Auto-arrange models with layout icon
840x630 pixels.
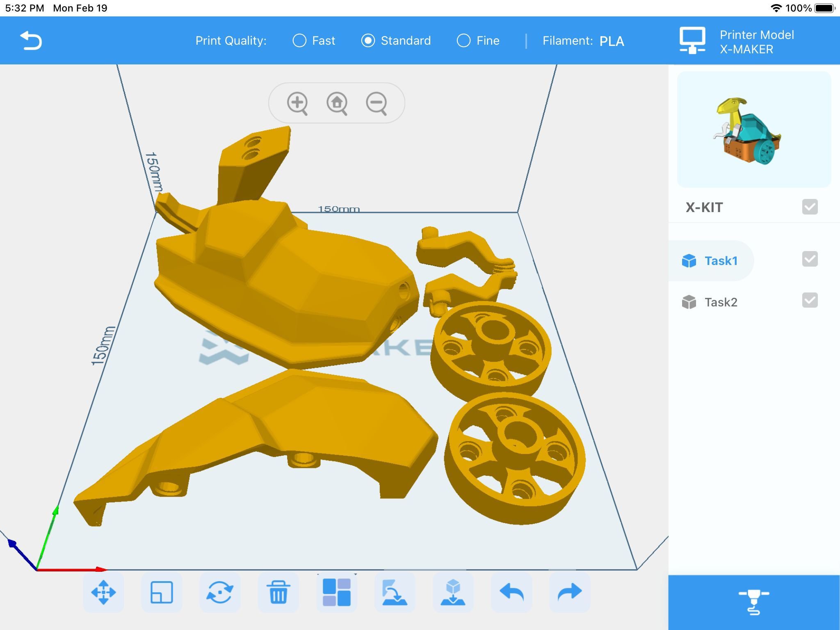337,592
